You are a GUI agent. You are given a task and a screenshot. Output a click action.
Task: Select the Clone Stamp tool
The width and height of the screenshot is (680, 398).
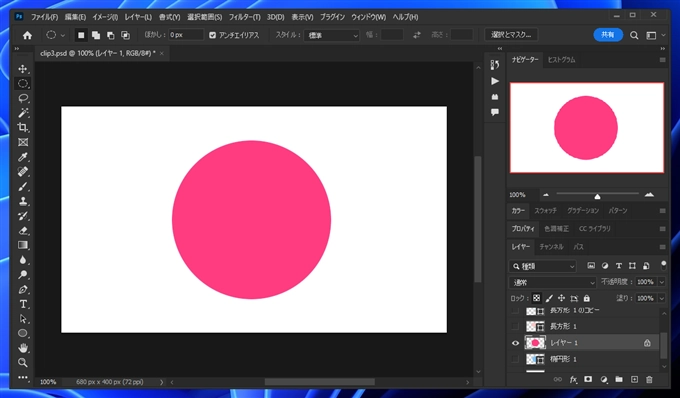tap(23, 201)
